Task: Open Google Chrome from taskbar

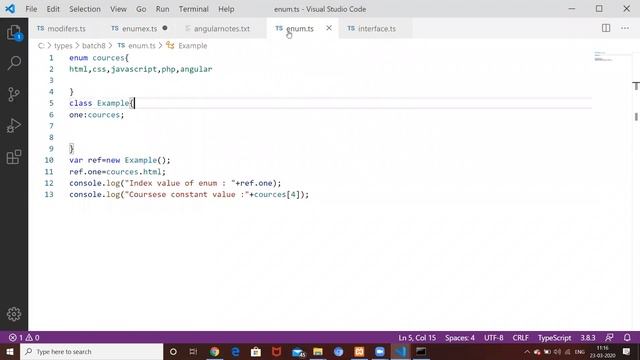Action: click(214, 351)
